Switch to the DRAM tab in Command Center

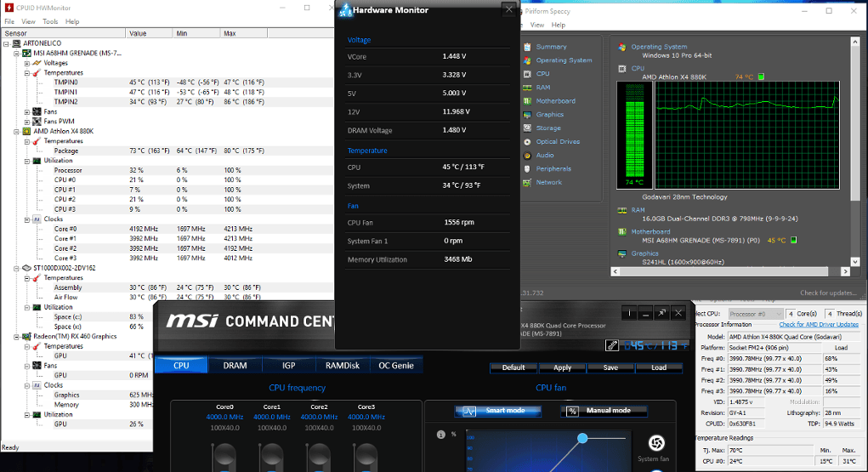coord(235,366)
